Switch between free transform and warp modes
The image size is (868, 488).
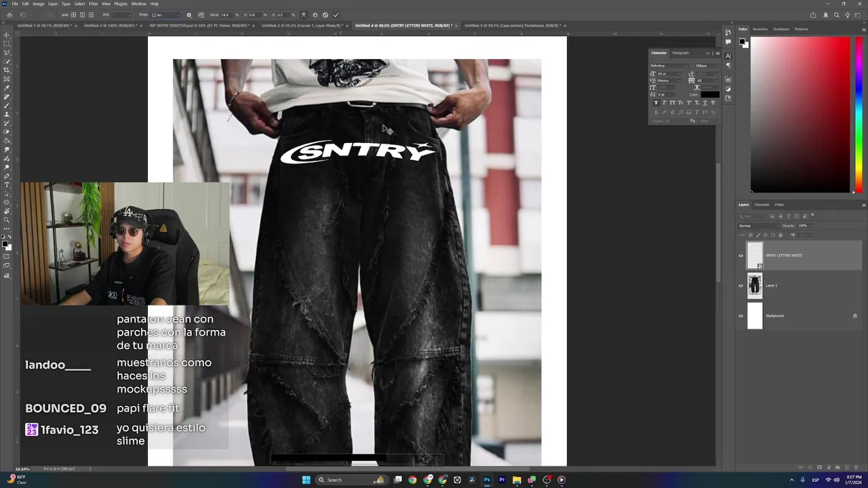(x=304, y=15)
